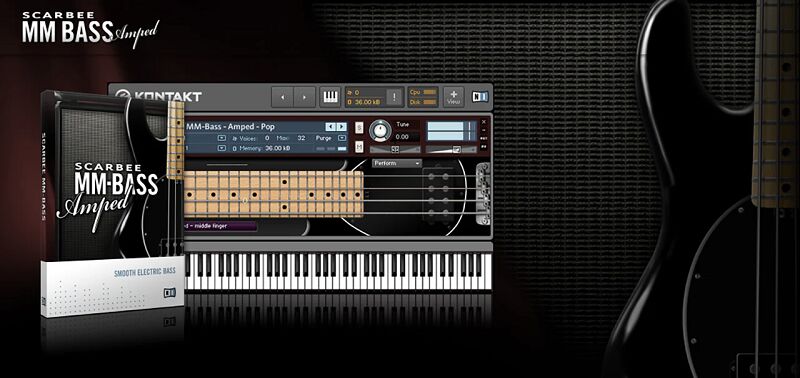This screenshot has width=800, height=378.
Task: Solo the instrument with S button
Action: pos(359,128)
